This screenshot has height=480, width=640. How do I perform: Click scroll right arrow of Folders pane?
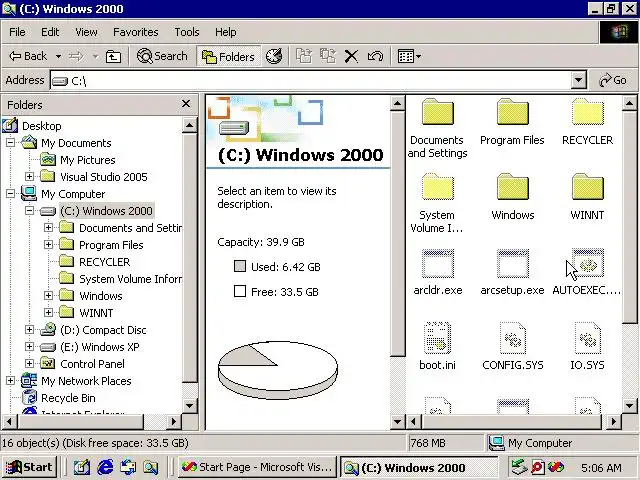click(x=174, y=421)
